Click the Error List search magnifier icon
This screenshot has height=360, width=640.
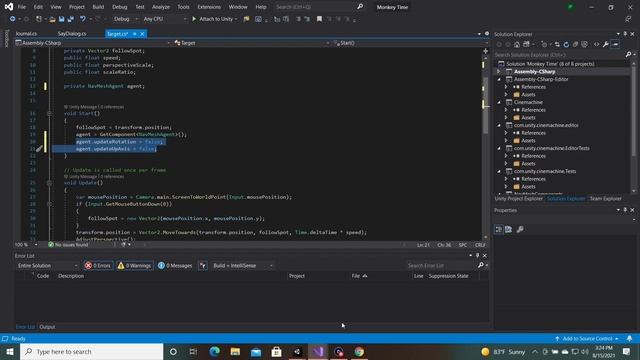pos(481,265)
